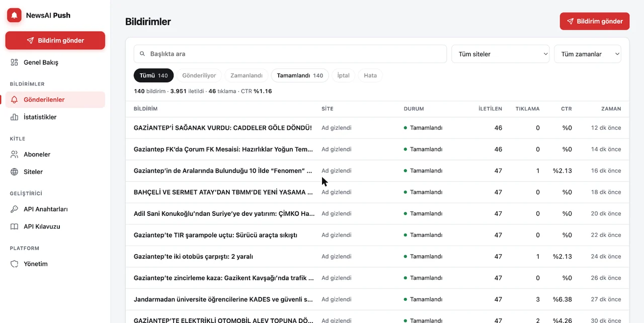
Task: Select the Zamanlandı filter tab
Action: point(247,75)
